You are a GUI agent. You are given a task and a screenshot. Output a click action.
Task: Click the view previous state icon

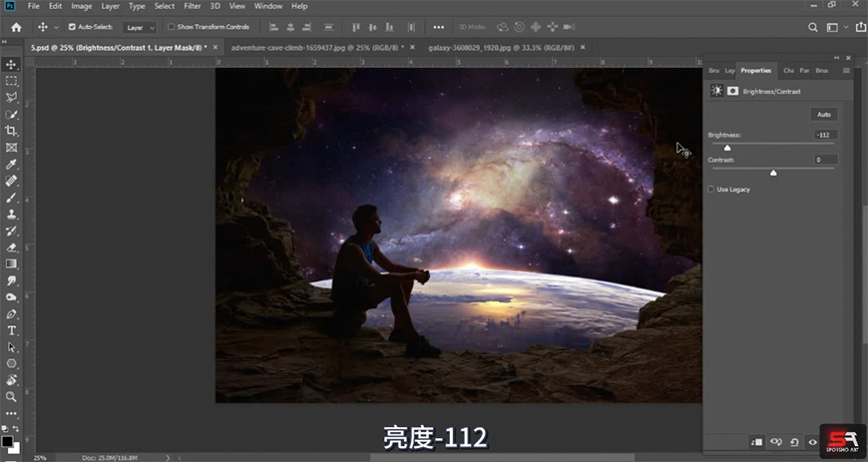(775, 442)
